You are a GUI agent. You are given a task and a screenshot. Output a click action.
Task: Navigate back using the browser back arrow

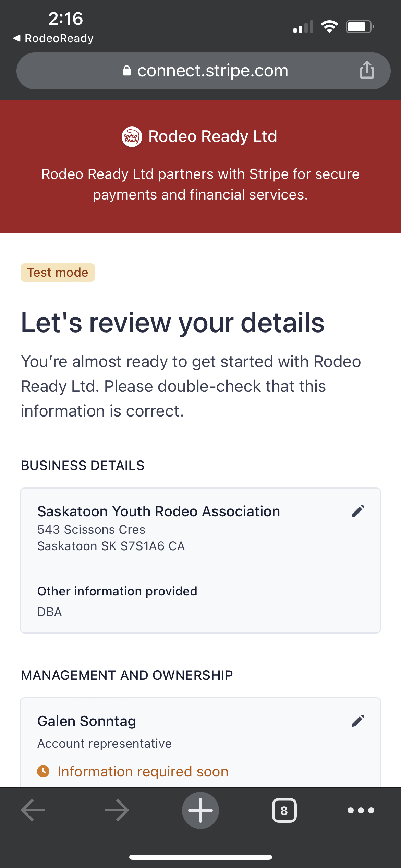[33, 810]
